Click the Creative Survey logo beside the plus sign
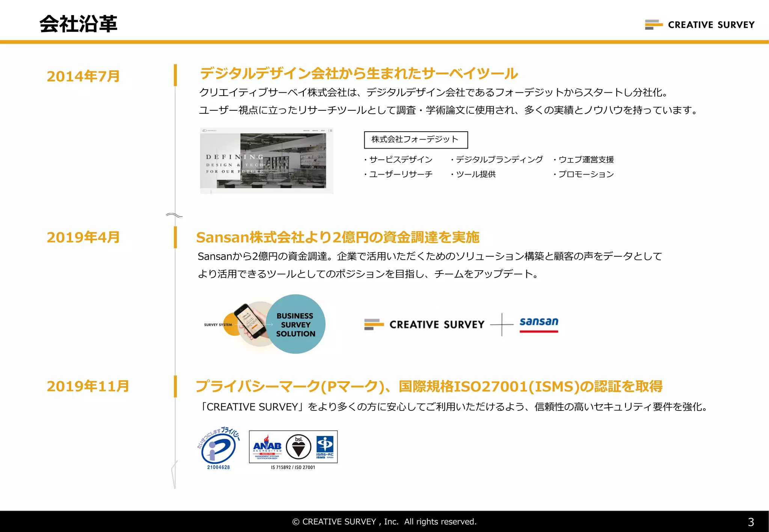 coord(424,325)
